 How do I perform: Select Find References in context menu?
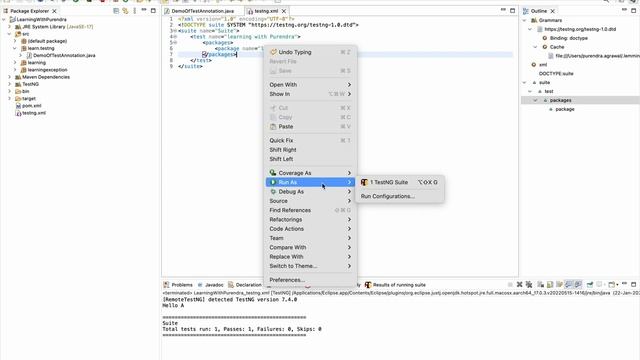tap(310, 210)
